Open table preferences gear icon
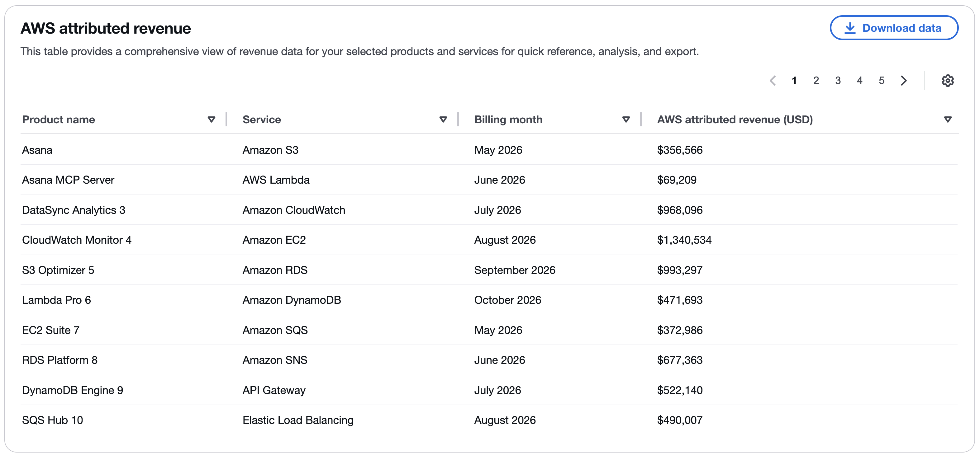This screenshot has width=980, height=460. click(947, 81)
